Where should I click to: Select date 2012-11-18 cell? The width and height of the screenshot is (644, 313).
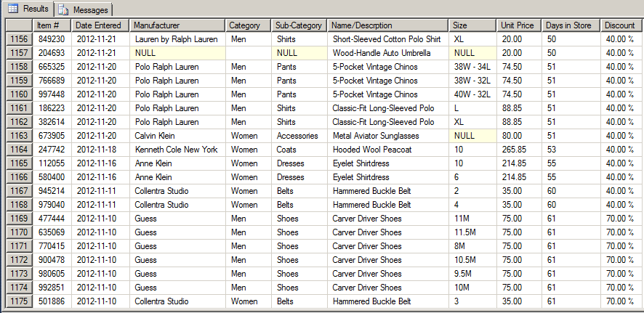100,150
